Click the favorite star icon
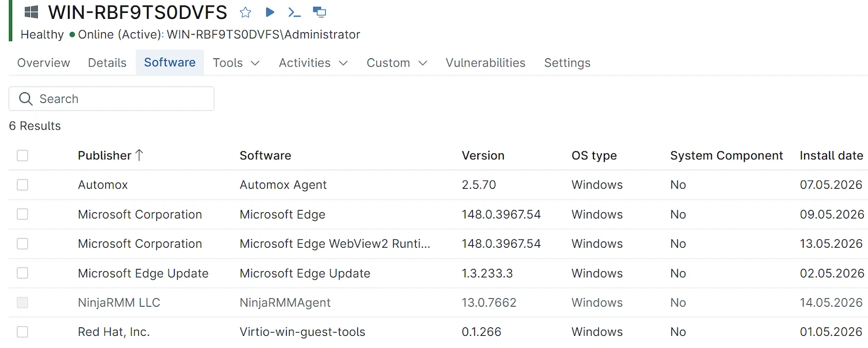868x348 pixels. tap(245, 12)
